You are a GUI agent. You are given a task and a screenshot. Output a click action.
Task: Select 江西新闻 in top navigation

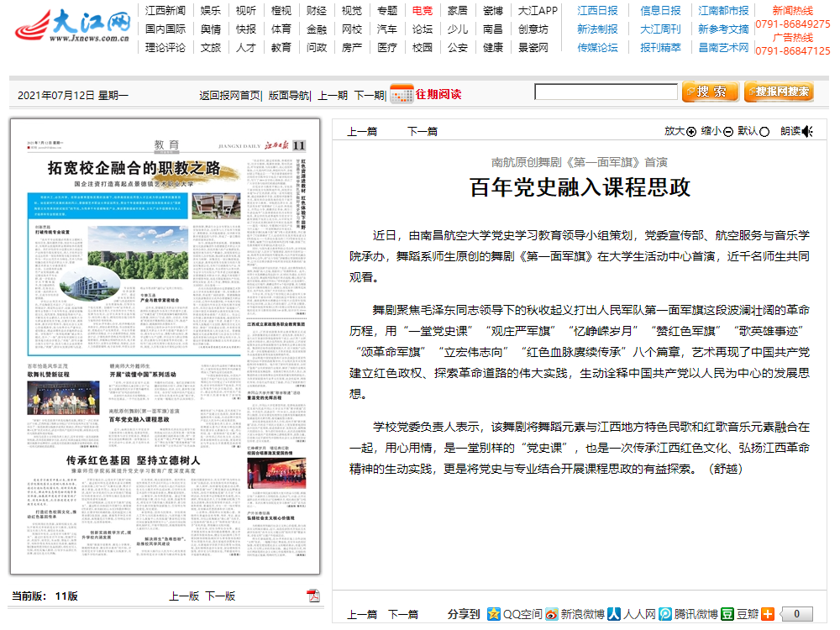pos(165,11)
